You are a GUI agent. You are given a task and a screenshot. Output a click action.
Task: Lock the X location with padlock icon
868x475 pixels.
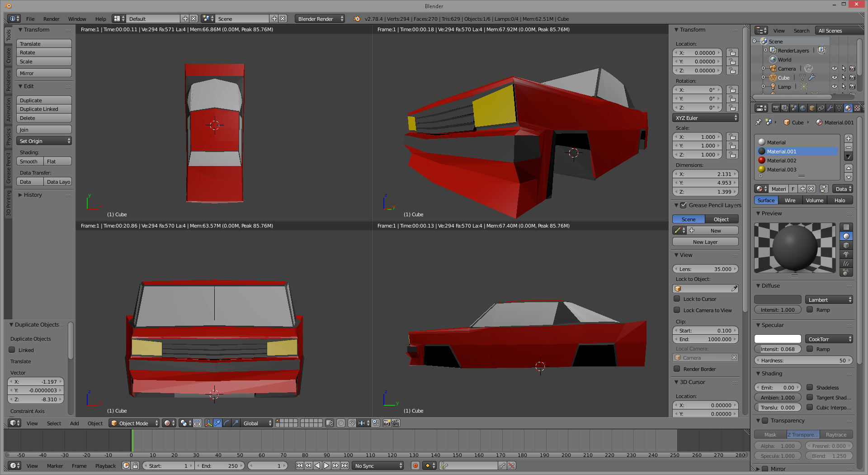pyautogui.click(x=732, y=53)
